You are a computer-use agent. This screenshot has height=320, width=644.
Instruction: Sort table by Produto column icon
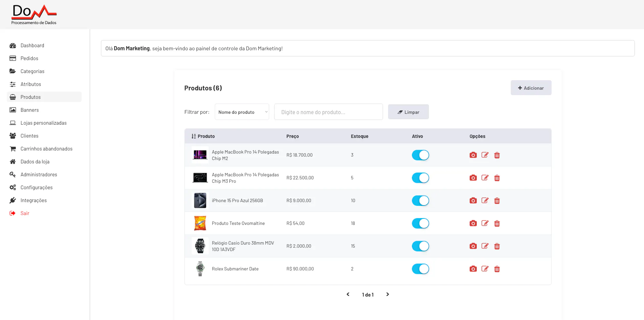pos(194,136)
